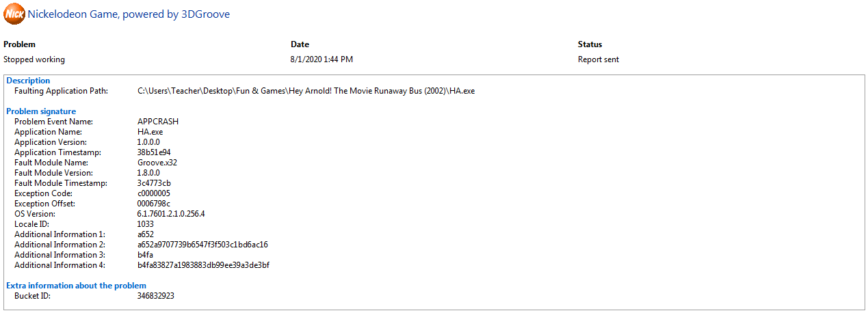Select the exception offset 0006798c
868x313 pixels.
154,204
